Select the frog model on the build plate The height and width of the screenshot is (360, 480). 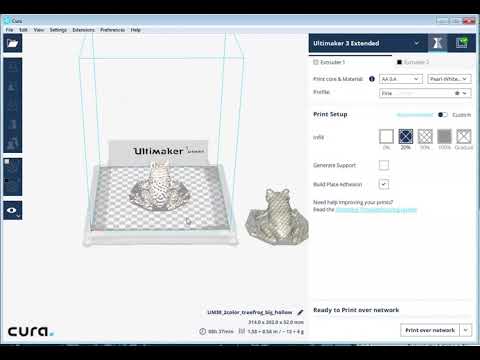[160, 188]
